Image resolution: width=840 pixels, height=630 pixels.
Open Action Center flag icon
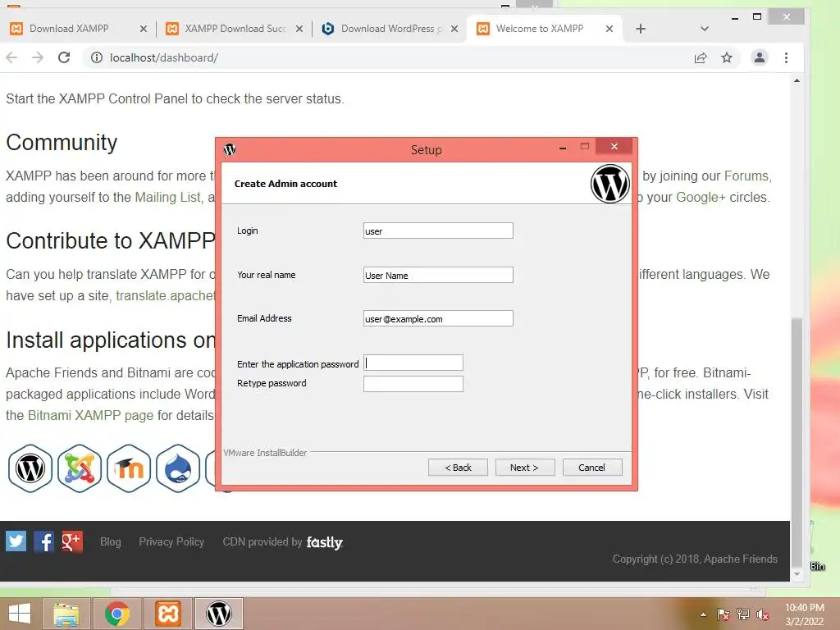click(x=723, y=614)
